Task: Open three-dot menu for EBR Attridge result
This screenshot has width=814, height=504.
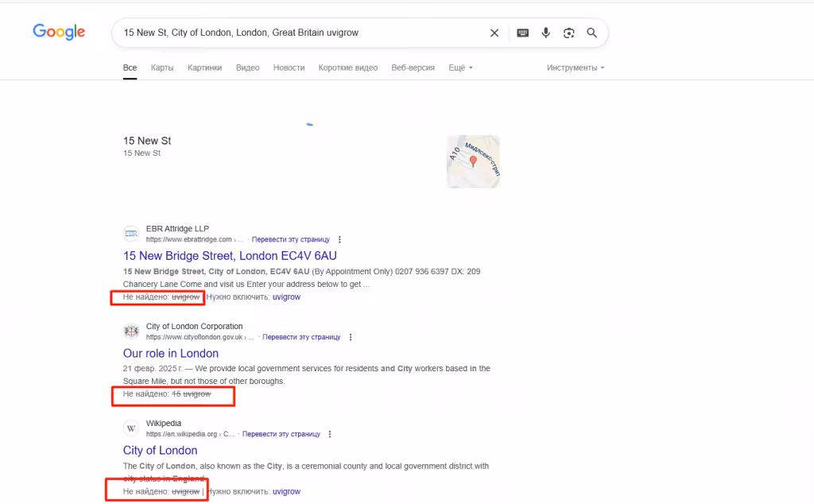Action: 339,239
